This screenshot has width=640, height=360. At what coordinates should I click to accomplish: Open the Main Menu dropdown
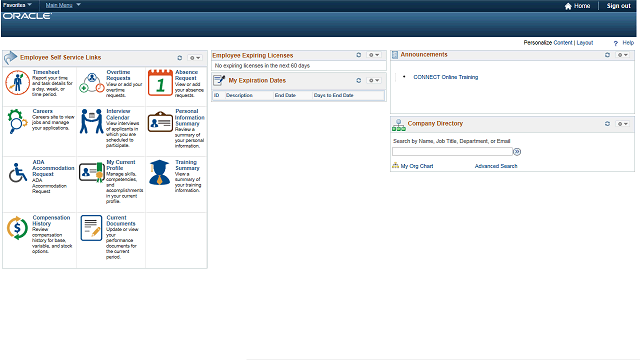click(x=63, y=5)
